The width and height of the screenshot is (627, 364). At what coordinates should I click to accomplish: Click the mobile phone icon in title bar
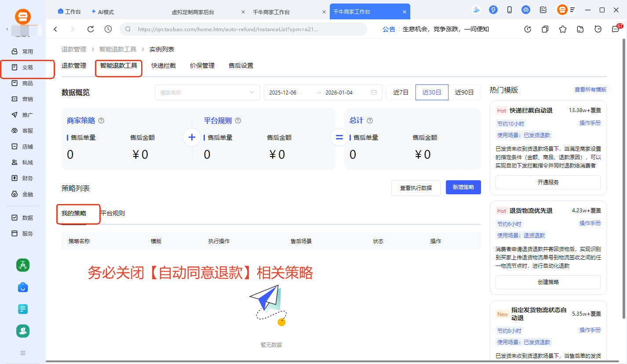click(510, 10)
